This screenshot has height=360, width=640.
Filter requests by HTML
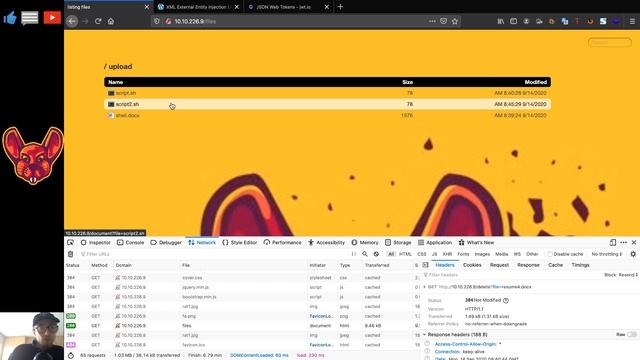405,254
